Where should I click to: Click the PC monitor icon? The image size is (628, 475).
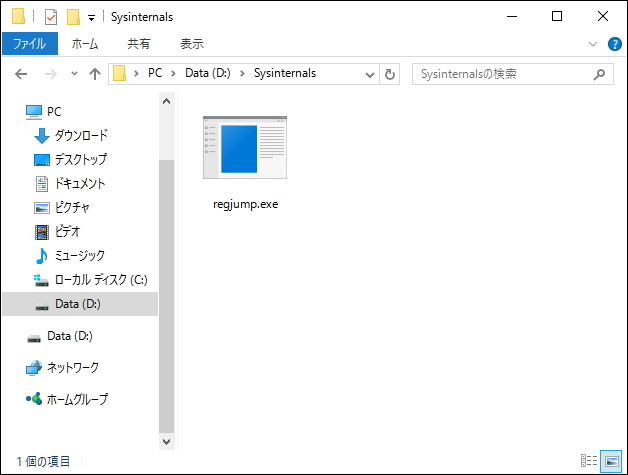[x=34, y=112]
